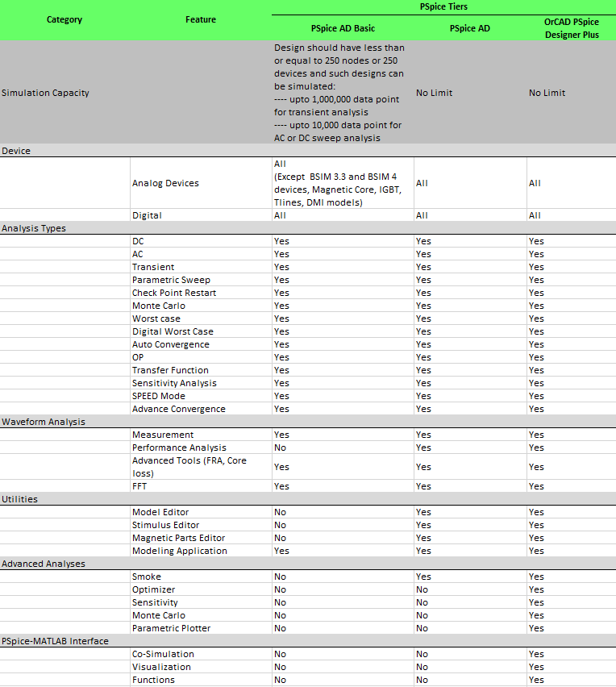Click the Feature column header
Viewport: 616px width, 687px height.
pyautogui.click(x=201, y=19)
